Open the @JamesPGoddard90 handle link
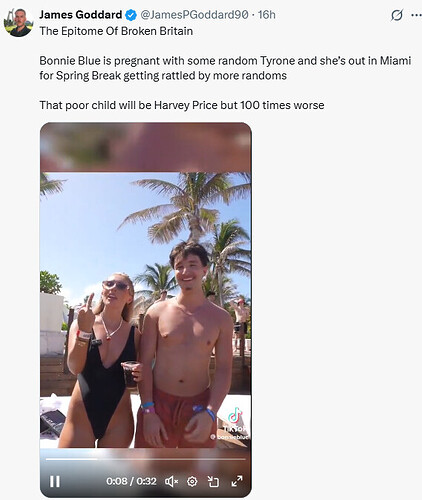Viewport: 422px width, 500px height. pyautogui.click(x=194, y=15)
